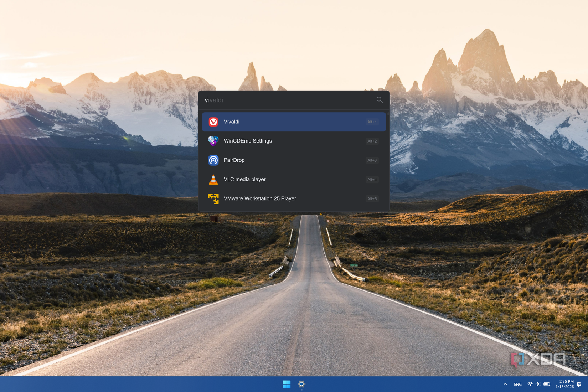Open the Settings gear on the taskbar
The image size is (588, 392).
301,384
